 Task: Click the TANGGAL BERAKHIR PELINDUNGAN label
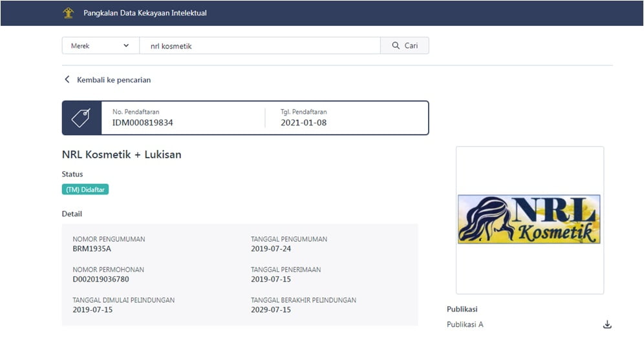pyautogui.click(x=303, y=300)
